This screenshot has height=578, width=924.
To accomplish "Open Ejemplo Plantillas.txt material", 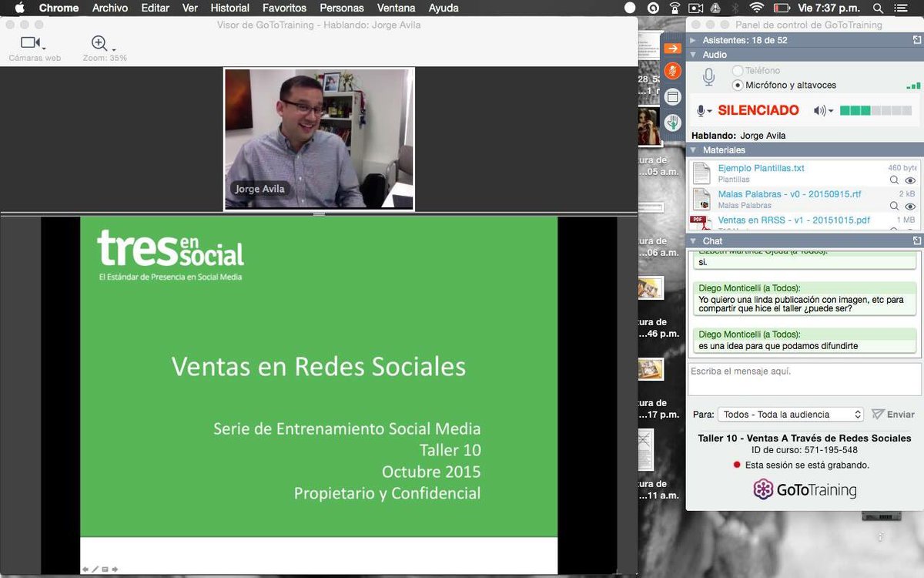I will pyautogui.click(x=761, y=168).
